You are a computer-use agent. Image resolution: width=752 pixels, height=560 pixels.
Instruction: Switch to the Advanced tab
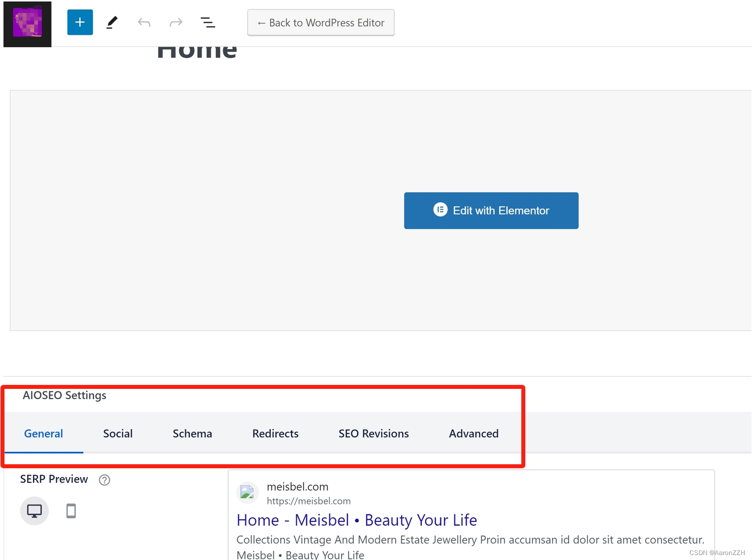click(474, 434)
